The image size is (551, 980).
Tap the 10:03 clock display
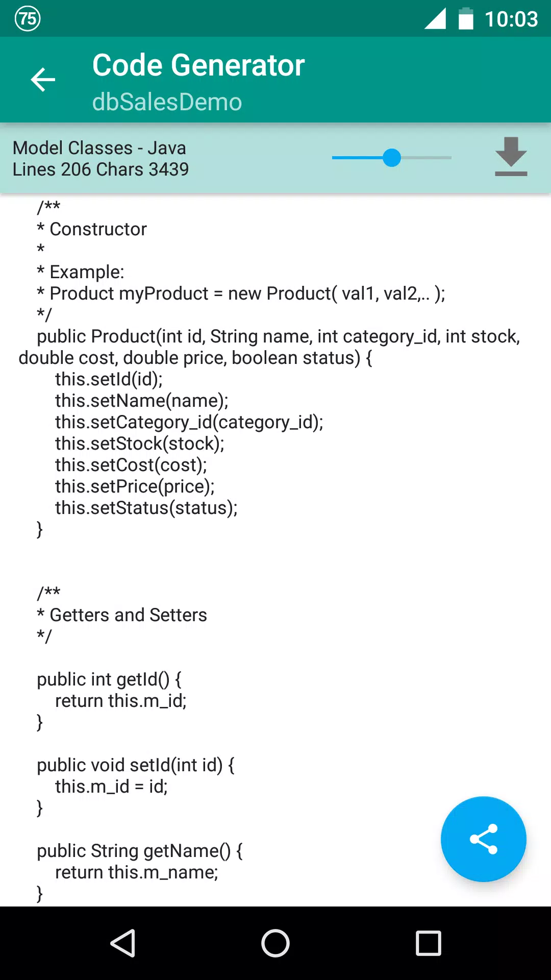[x=511, y=19]
